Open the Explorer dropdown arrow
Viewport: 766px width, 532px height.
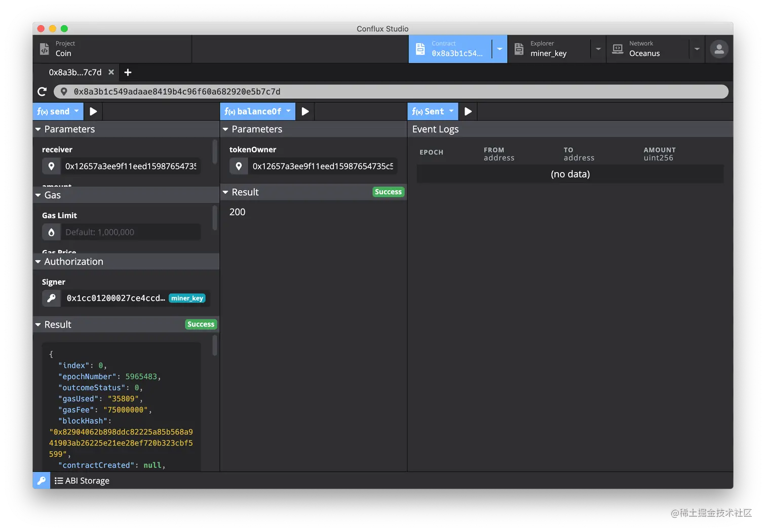click(598, 49)
